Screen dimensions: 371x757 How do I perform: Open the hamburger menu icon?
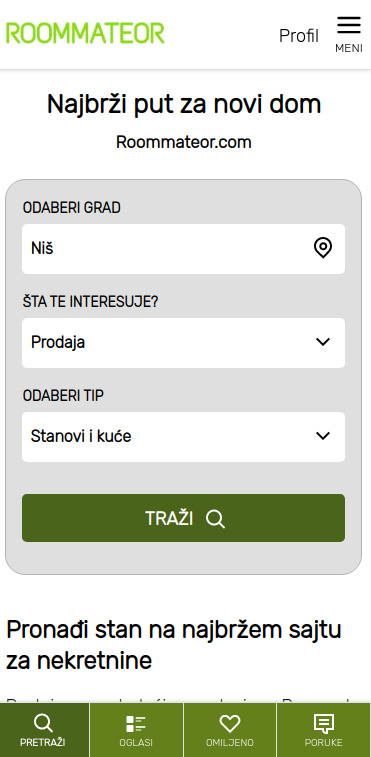click(349, 25)
